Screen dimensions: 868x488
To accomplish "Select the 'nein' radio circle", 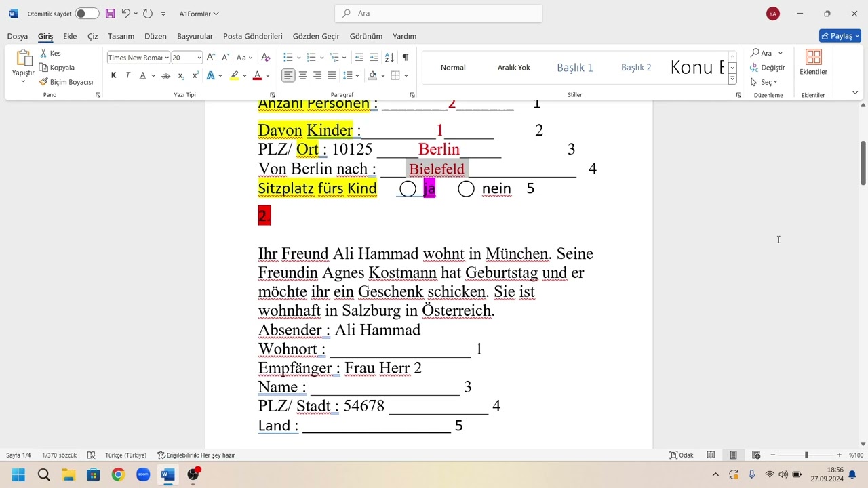I will tap(466, 189).
